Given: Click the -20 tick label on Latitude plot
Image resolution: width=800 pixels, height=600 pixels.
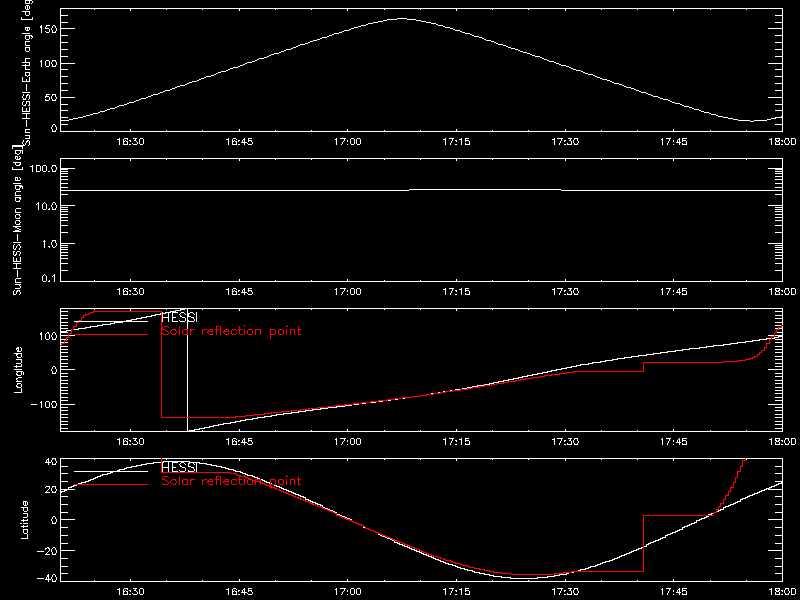Looking at the screenshot, I should tap(46, 550).
